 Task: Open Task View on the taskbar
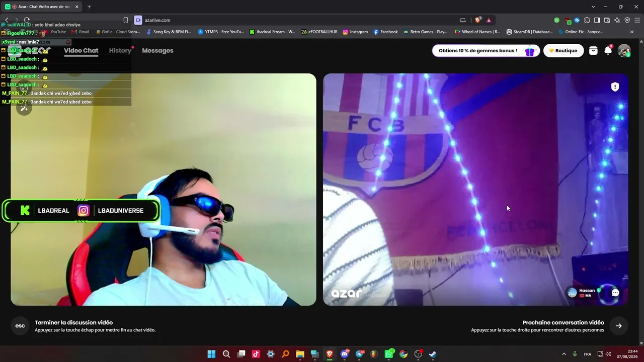(x=241, y=354)
